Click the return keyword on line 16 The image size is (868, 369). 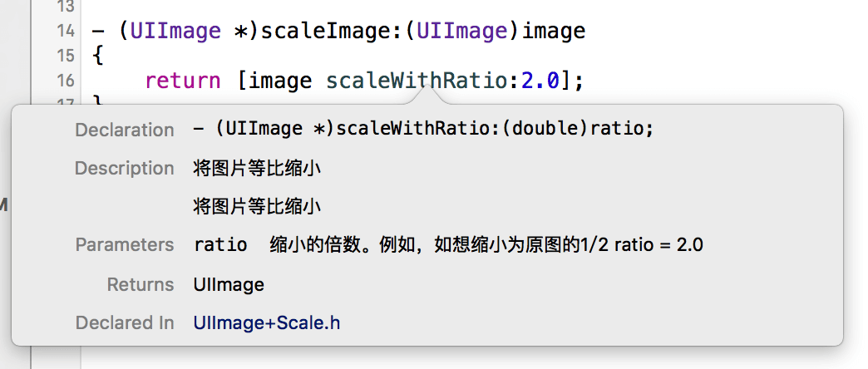[183, 81]
